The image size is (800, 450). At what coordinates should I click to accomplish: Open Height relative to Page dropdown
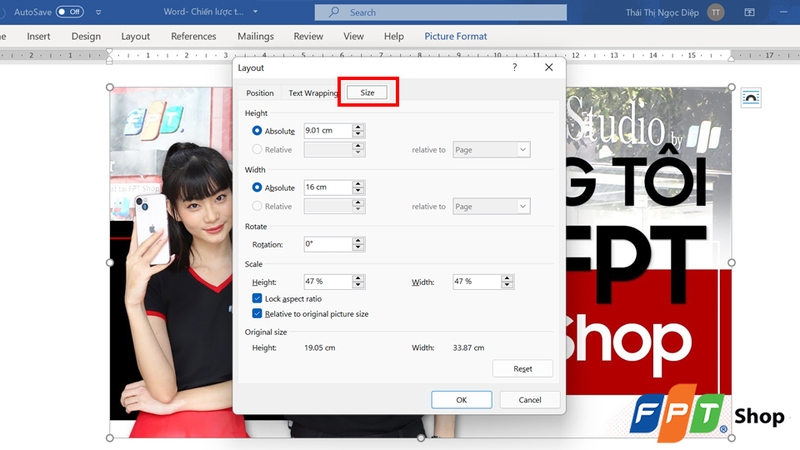pos(491,149)
